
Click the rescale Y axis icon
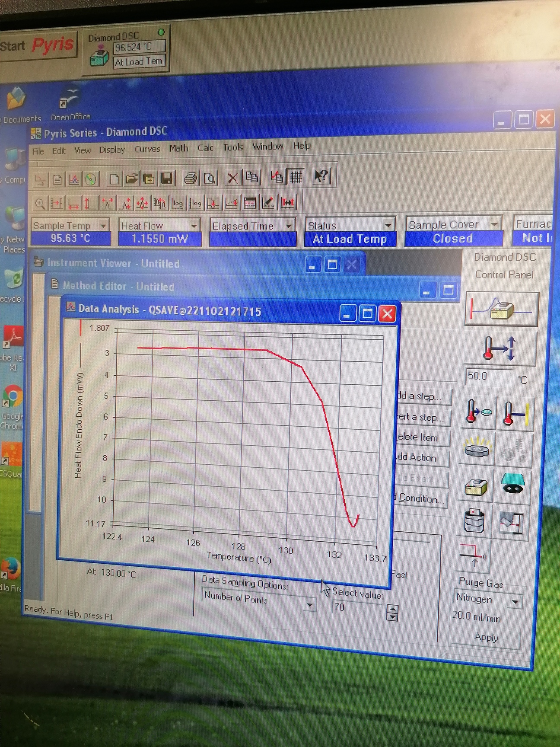point(90,203)
